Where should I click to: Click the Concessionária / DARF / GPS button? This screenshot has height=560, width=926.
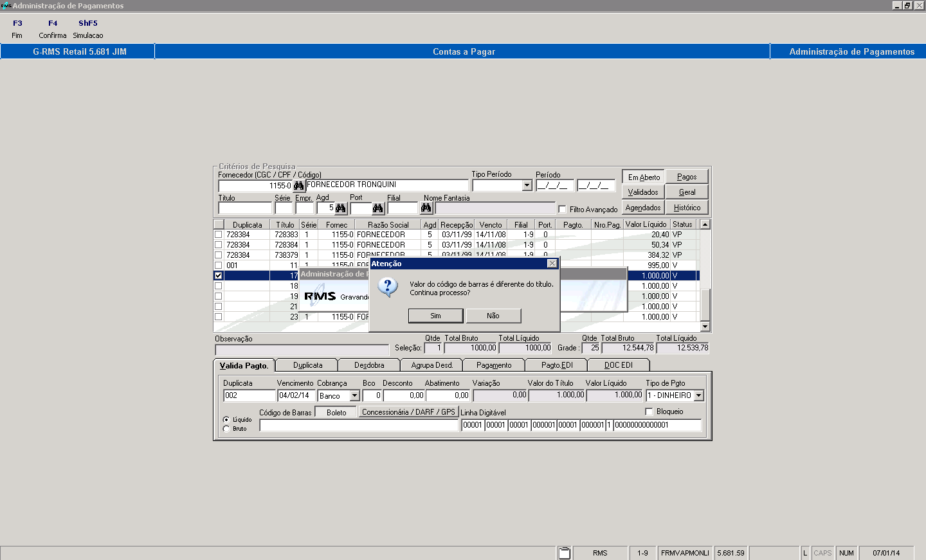[408, 412]
